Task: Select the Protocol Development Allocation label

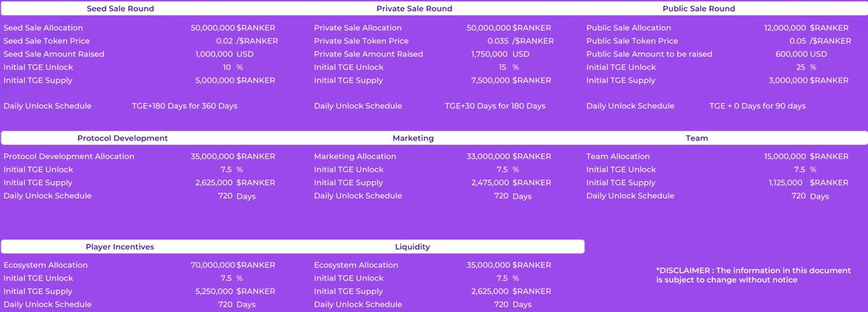Action: click(69, 156)
